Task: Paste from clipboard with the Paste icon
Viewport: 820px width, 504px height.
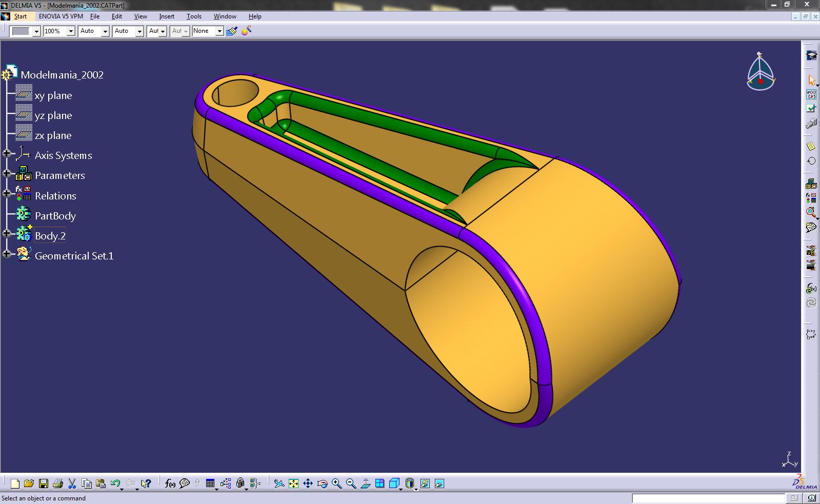Action: pos(101,483)
